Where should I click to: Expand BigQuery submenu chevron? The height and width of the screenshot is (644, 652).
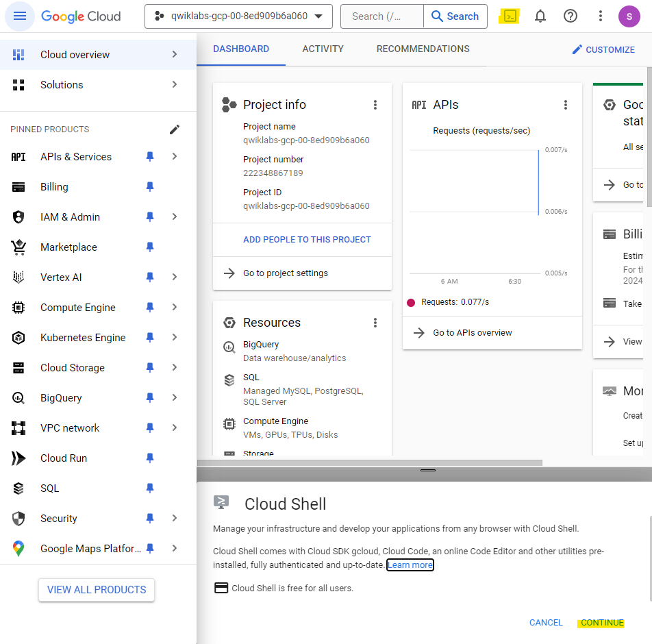tap(175, 398)
